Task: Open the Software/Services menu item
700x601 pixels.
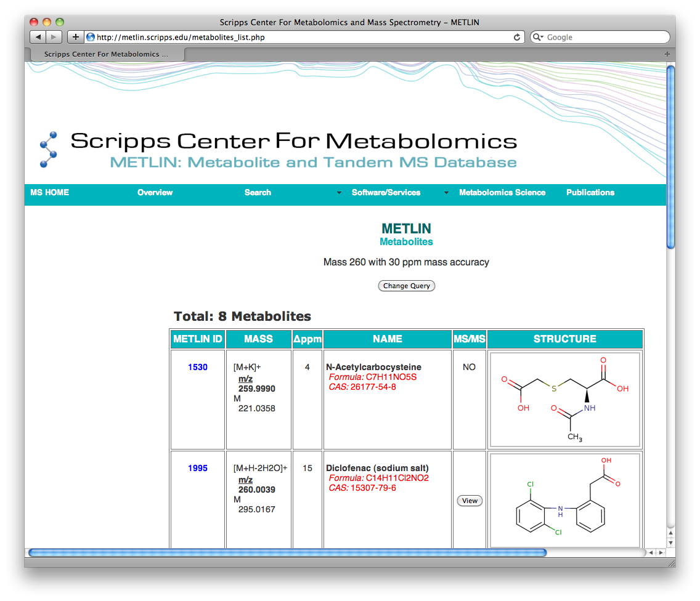Action: tap(386, 192)
